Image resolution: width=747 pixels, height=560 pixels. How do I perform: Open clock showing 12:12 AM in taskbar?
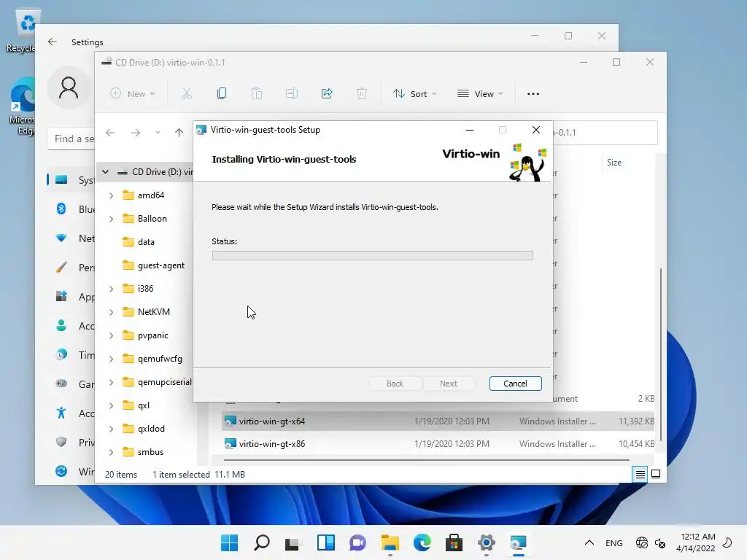695,542
